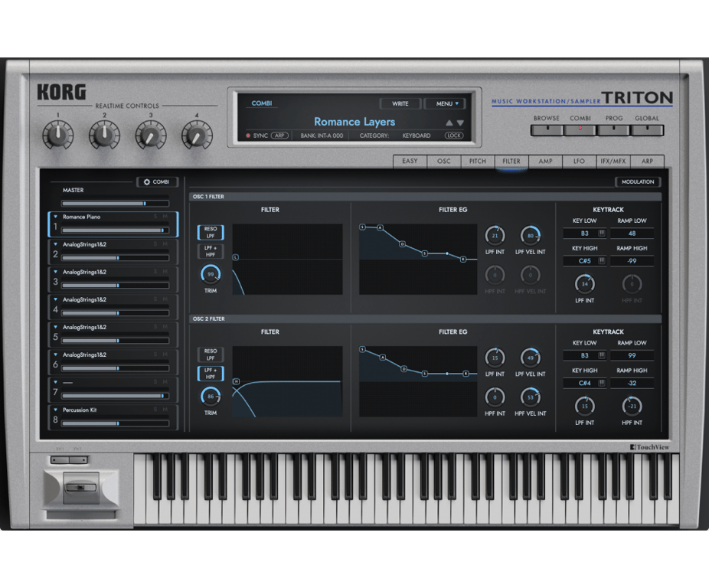The width and height of the screenshot is (709, 588).
Task: Click the OSC 1 keytrack LPF INT knob showing 34
Action: click(585, 284)
